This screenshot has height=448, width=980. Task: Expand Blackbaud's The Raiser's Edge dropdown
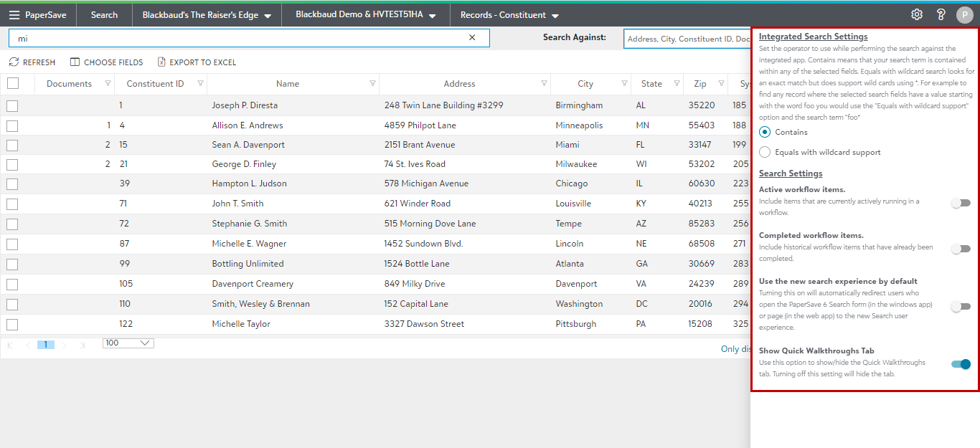pos(207,15)
